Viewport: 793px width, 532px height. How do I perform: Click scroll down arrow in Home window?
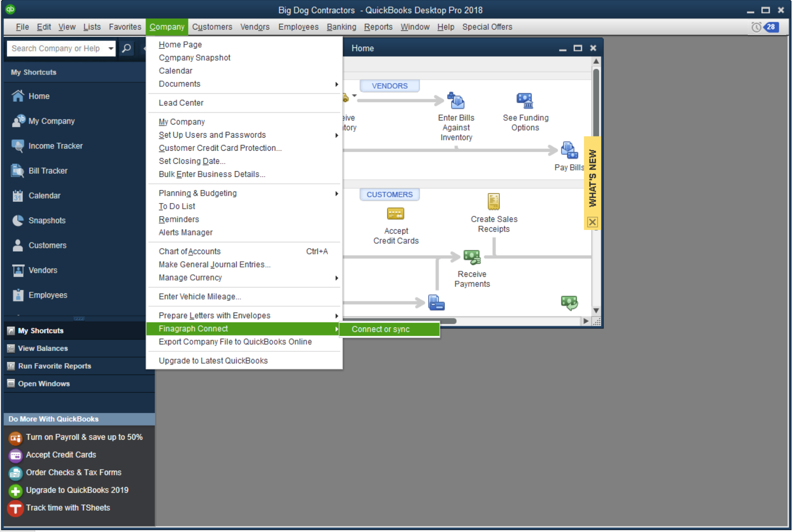tap(596, 310)
